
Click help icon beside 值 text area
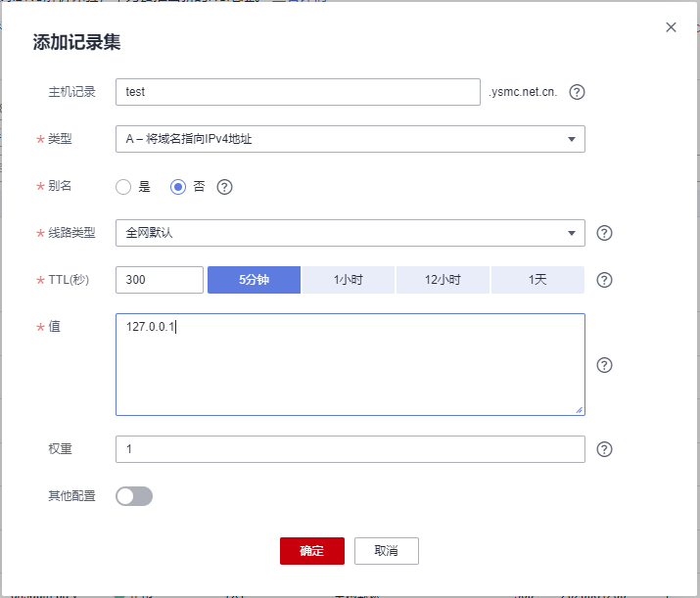tap(604, 365)
